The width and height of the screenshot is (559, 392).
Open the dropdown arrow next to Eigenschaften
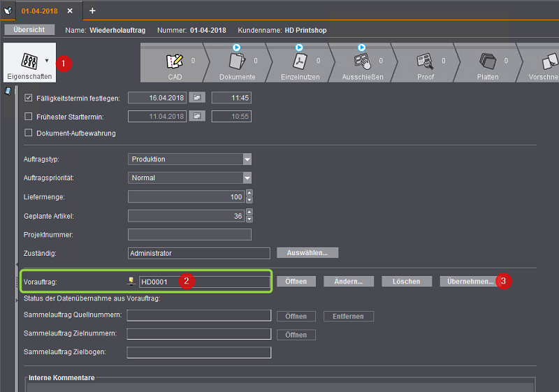[x=47, y=61]
